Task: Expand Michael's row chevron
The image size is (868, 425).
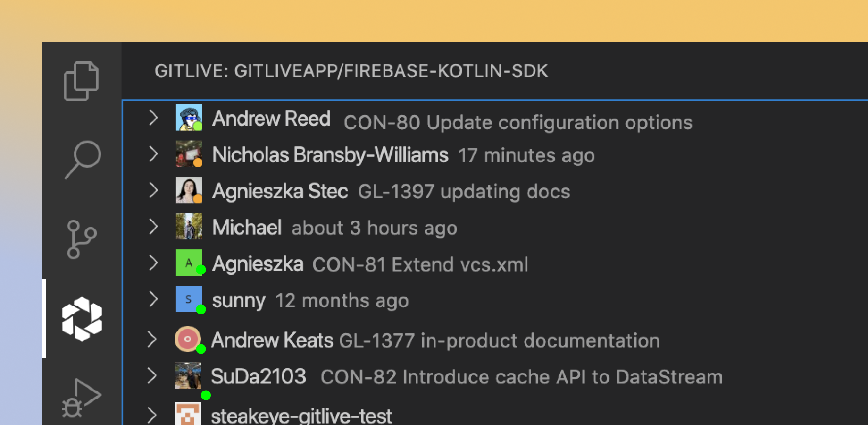Action: 153,227
